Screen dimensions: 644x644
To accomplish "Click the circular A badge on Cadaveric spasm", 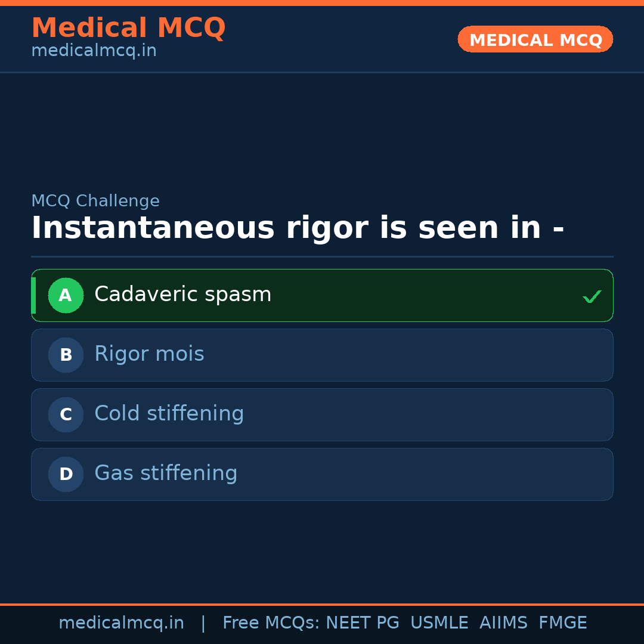I will [66, 295].
